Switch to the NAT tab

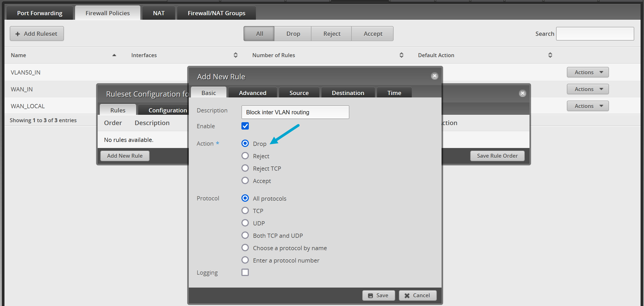pos(158,13)
